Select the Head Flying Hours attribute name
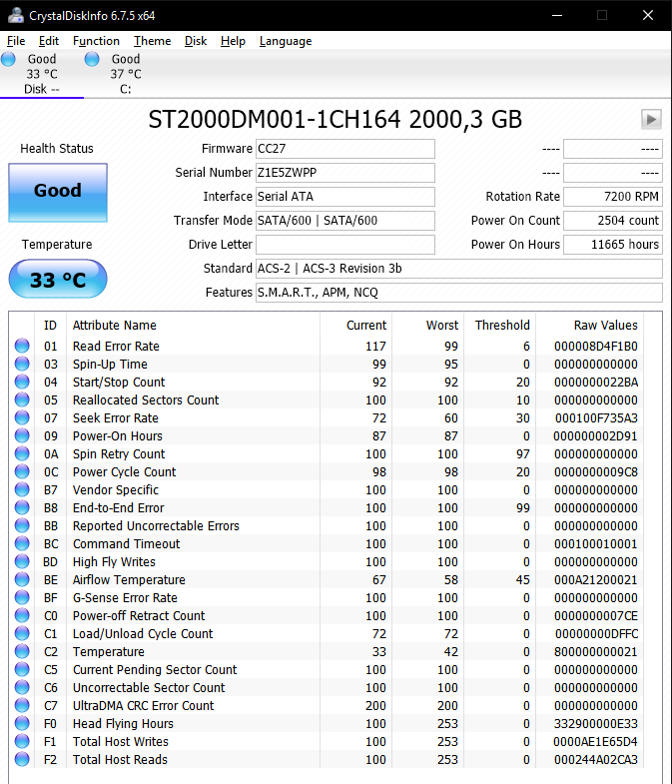This screenshot has width=672, height=784. point(123,724)
